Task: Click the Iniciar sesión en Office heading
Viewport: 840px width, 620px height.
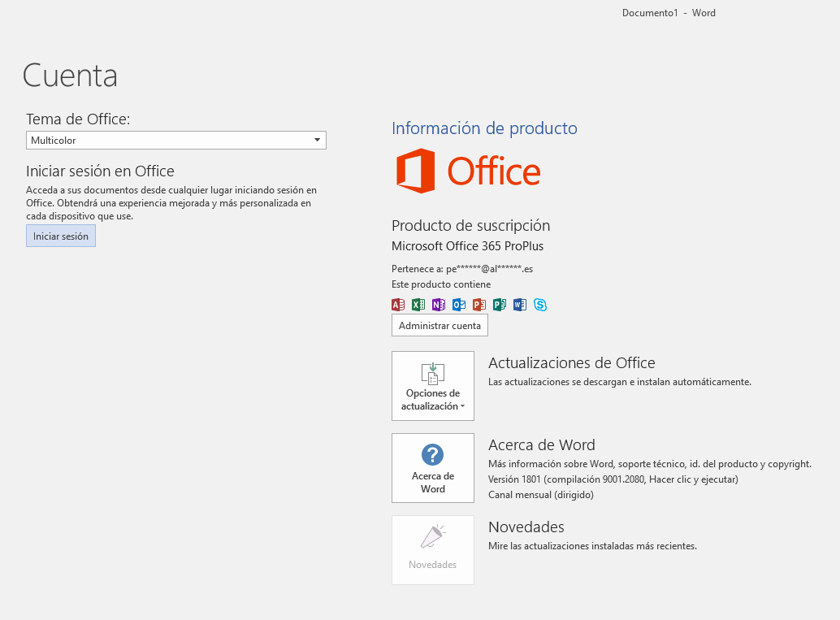Action: (x=100, y=171)
